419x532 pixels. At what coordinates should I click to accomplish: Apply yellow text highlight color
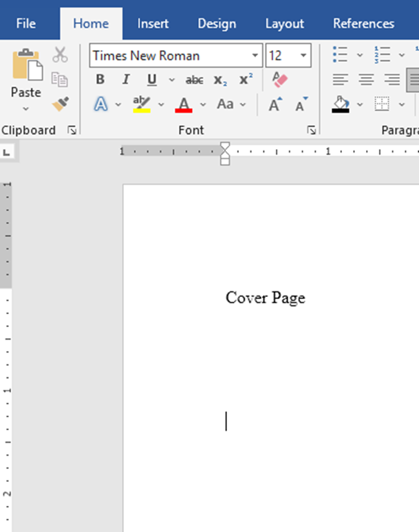pyautogui.click(x=142, y=104)
